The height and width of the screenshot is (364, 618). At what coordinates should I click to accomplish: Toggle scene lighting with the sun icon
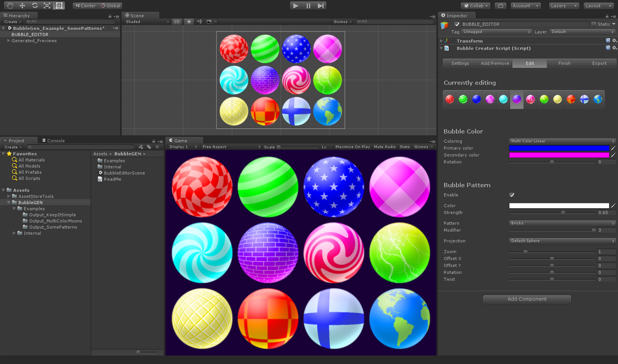click(x=188, y=21)
